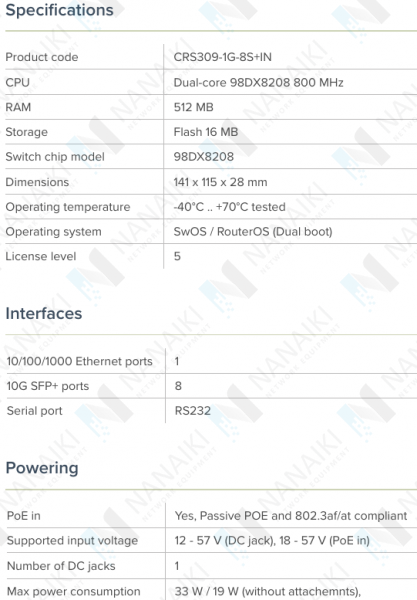Click the Serial port value RS232
This screenshot has width=417, height=600.
(193, 411)
